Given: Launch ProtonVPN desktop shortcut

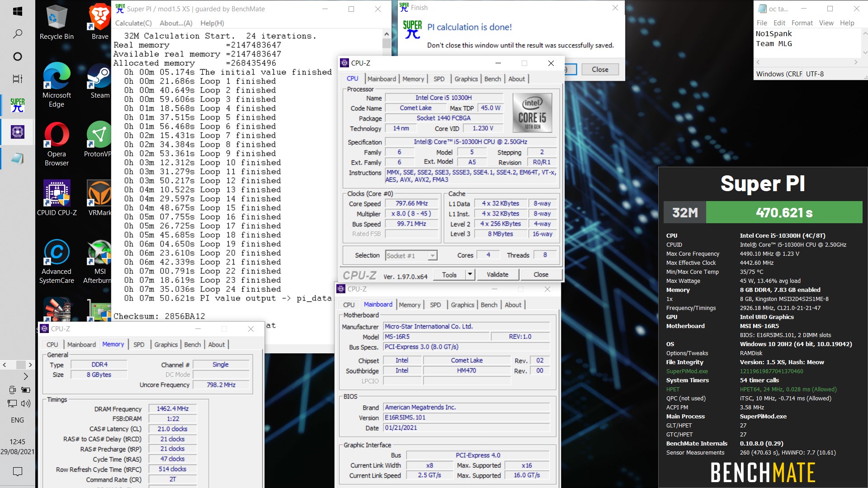Looking at the screenshot, I should point(99,139).
